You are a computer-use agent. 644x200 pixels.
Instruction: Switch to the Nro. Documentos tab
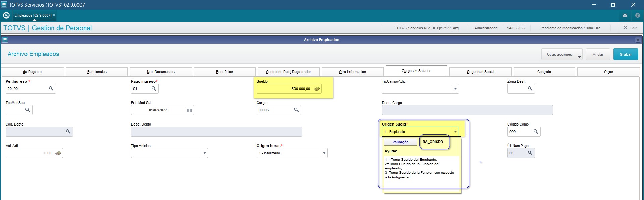(161, 72)
